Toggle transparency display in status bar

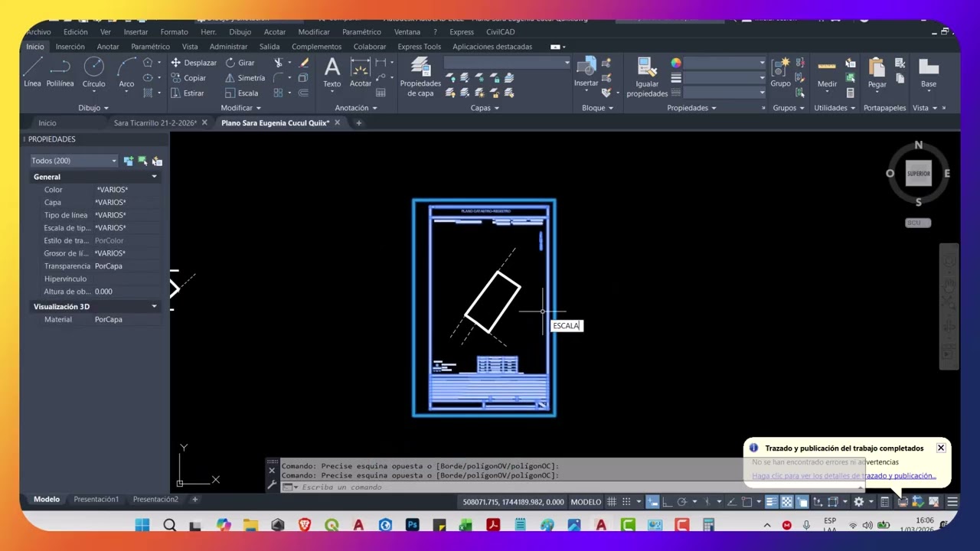(787, 502)
